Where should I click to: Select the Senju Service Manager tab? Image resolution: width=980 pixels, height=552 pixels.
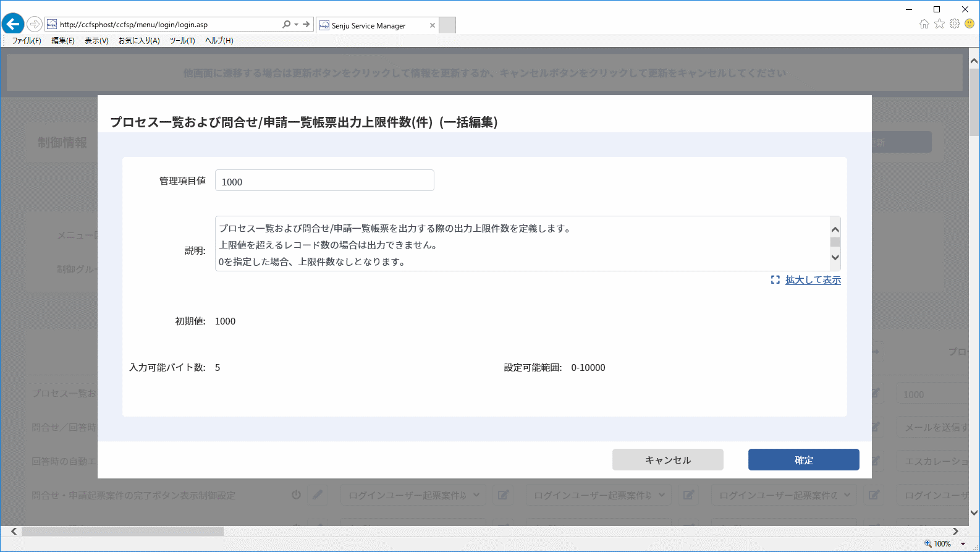coord(377,25)
